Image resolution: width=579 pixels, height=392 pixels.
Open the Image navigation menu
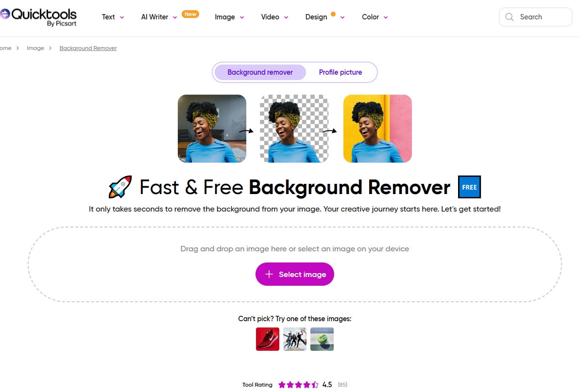pyautogui.click(x=229, y=17)
